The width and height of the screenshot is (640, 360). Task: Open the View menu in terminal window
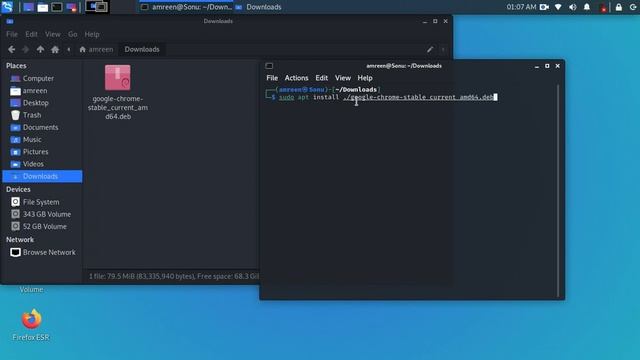pos(342,78)
